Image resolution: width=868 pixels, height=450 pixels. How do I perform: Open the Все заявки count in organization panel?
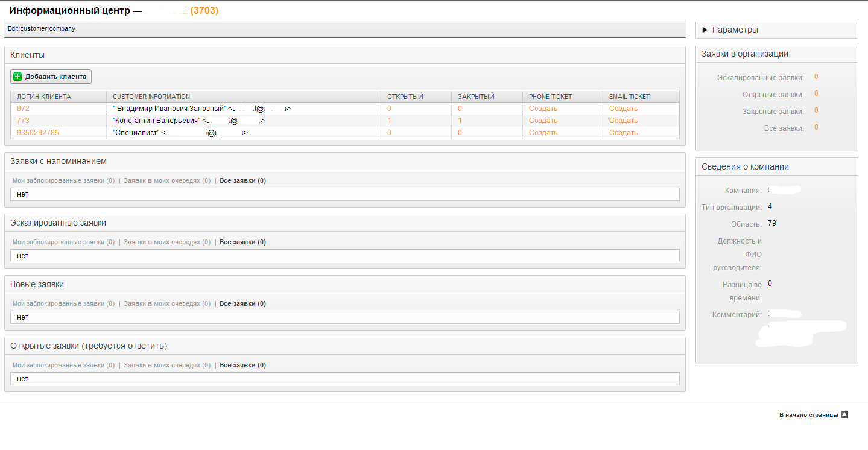pyautogui.click(x=816, y=127)
